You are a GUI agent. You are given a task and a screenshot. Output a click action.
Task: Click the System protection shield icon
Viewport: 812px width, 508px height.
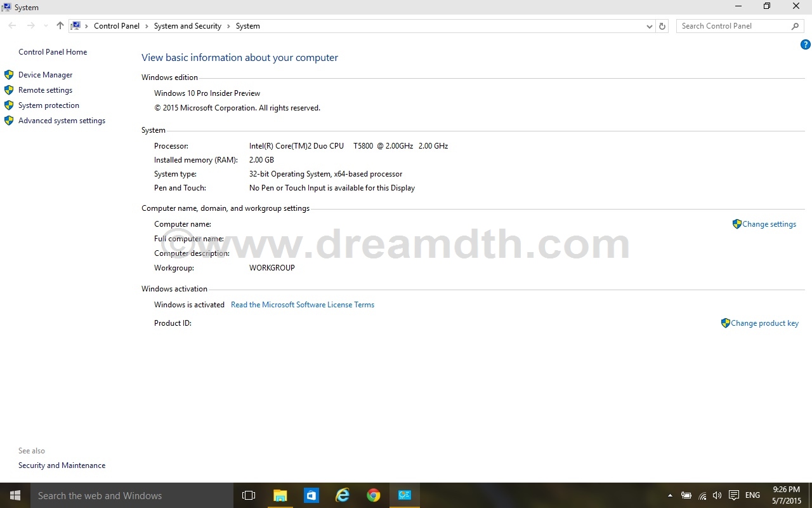tap(9, 105)
